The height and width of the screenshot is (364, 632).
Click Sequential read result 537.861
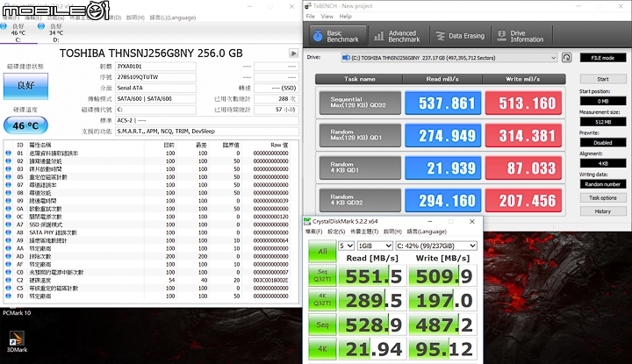(443, 103)
